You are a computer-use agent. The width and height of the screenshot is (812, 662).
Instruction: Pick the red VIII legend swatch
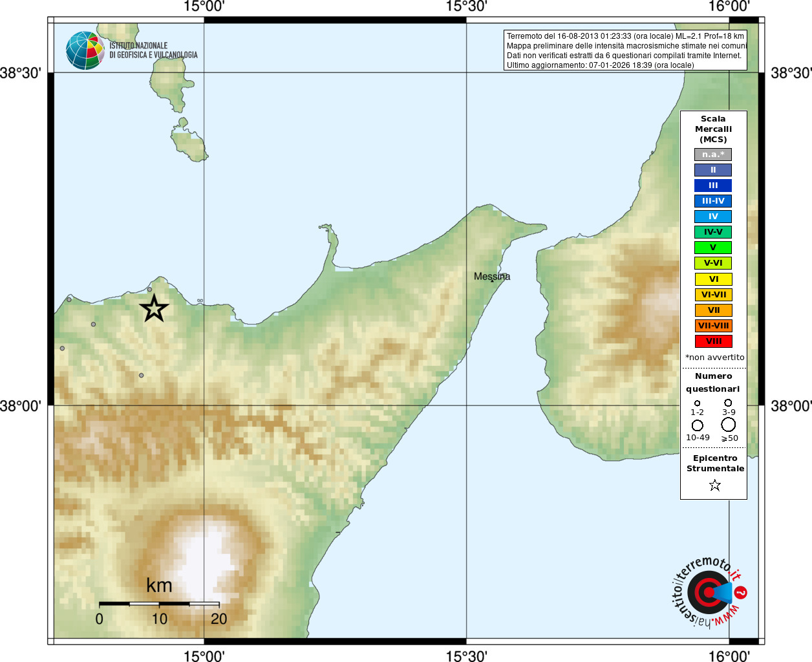[713, 341]
